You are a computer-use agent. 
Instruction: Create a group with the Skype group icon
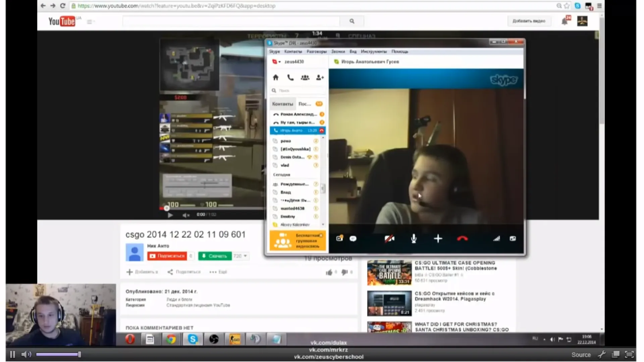[x=305, y=78]
